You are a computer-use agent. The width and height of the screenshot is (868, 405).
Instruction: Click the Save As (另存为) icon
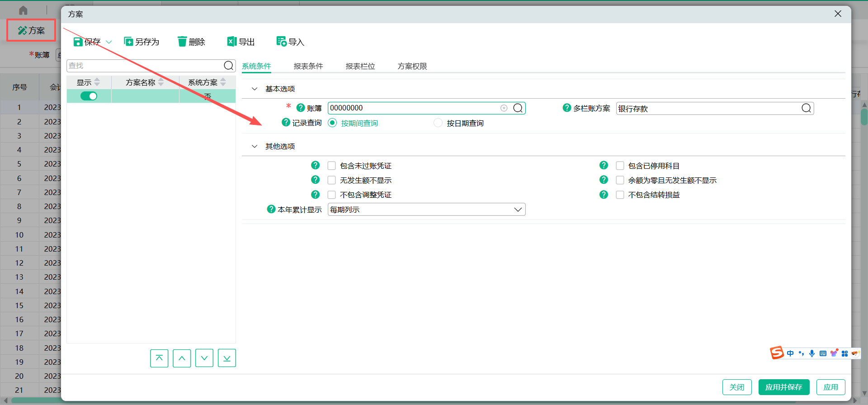[x=128, y=42]
